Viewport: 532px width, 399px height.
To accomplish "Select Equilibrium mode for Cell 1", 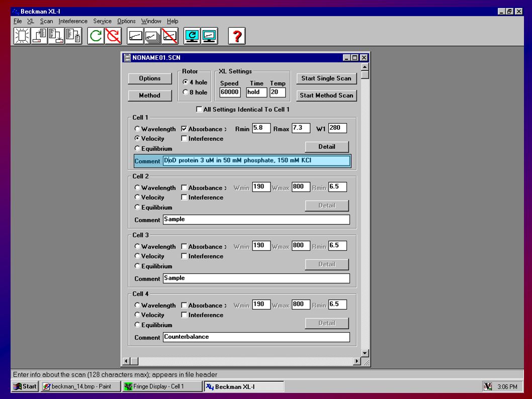I will click(137, 148).
